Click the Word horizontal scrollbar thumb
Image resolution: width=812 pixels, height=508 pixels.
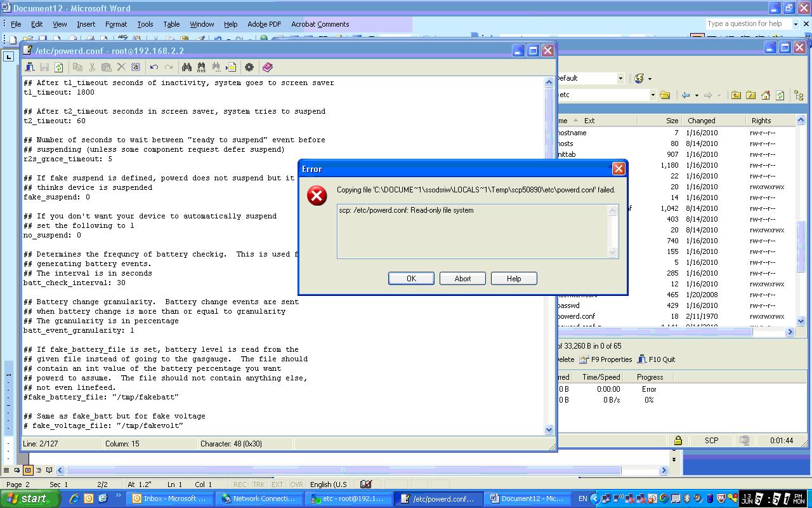point(343,471)
